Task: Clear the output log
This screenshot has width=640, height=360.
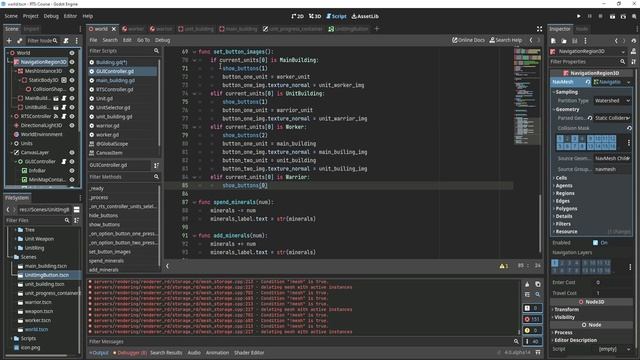Action: (x=527, y=284)
